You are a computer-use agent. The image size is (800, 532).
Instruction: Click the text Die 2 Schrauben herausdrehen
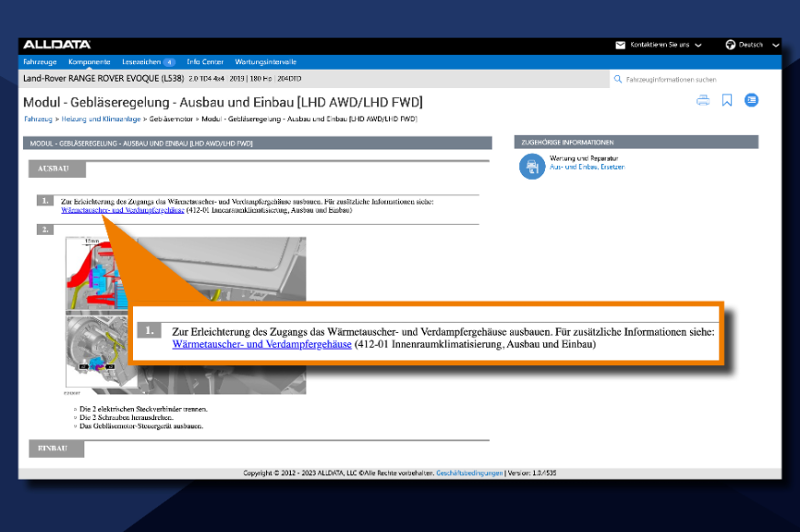127,417
